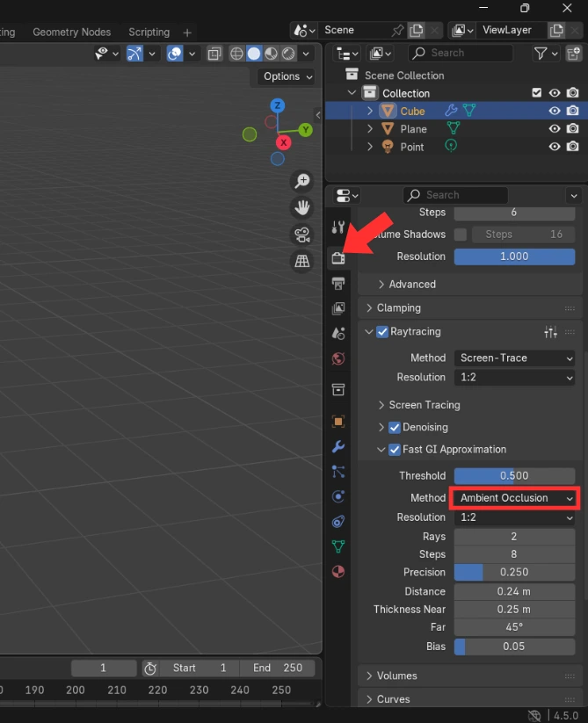Disable the Raytracing checkbox

pyautogui.click(x=382, y=332)
